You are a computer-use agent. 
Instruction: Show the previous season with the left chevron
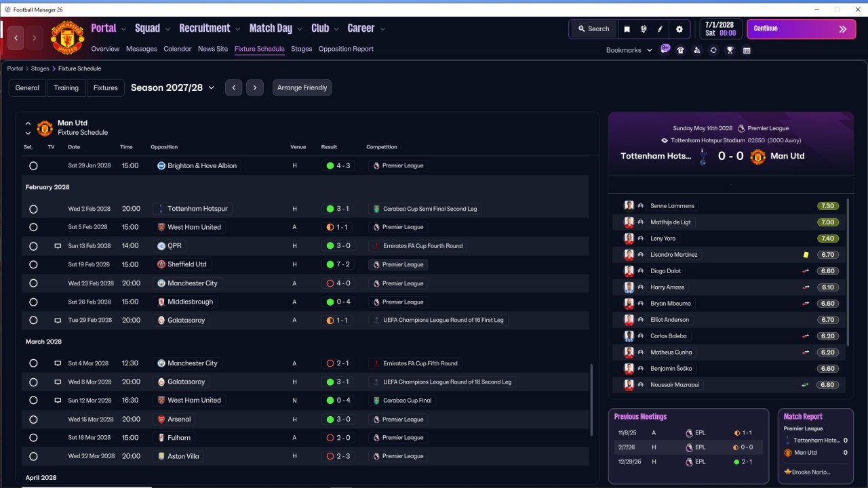[233, 87]
